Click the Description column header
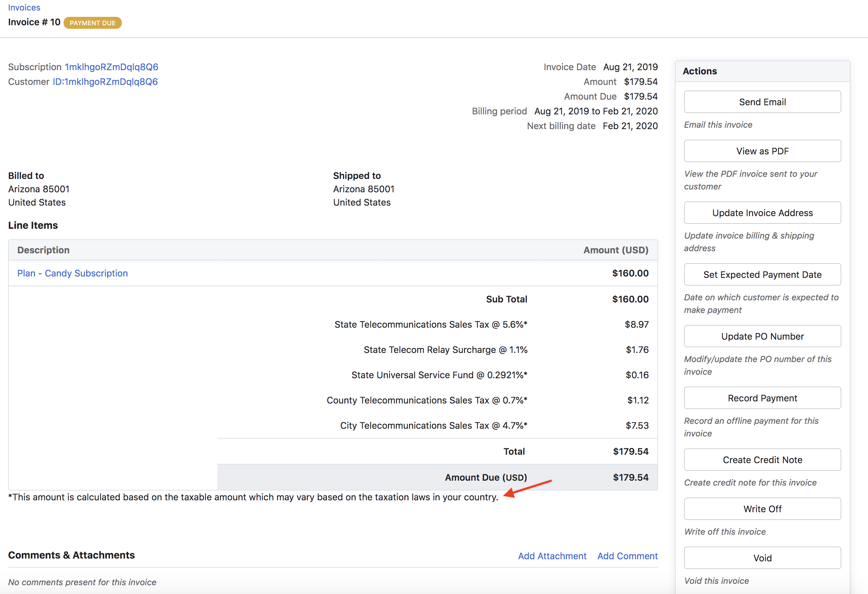This screenshot has width=868, height=594. [43, 250]
